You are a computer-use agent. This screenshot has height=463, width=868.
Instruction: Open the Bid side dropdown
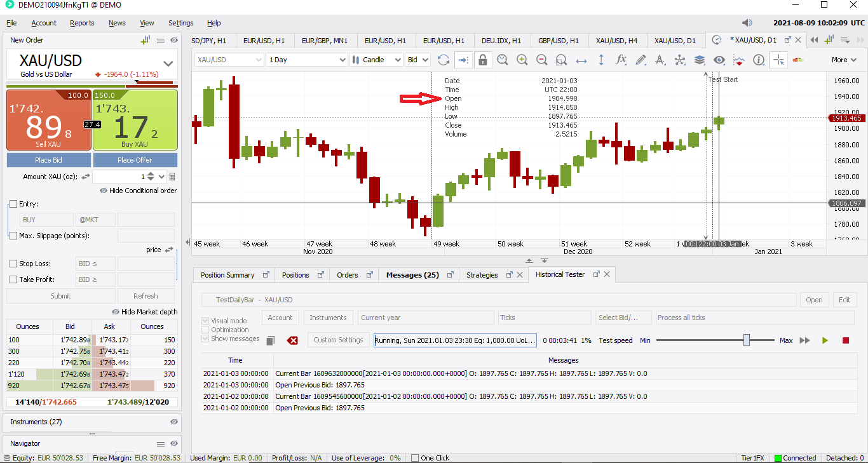click(417, 60)
